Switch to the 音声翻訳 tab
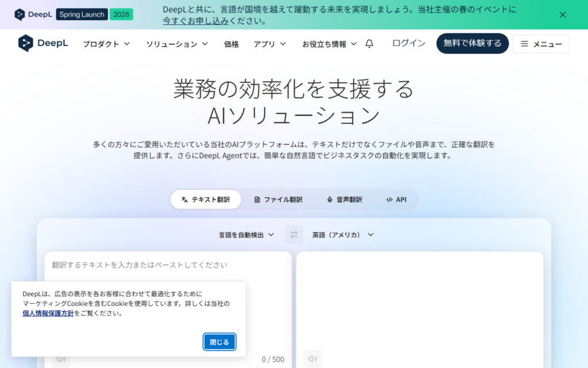 pyautogui.click(x=345, y=200)
